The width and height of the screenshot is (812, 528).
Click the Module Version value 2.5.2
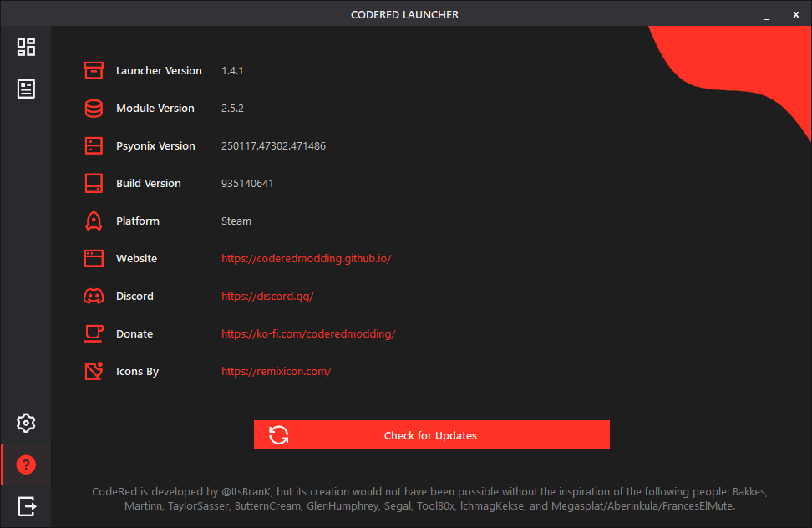[x=232, y=108]
